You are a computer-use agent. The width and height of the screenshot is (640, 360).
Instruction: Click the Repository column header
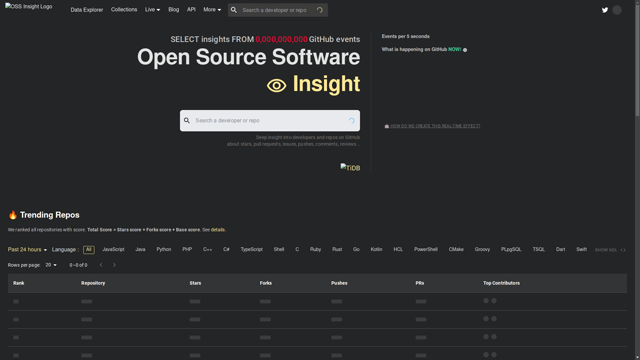[x=93, y=283]
